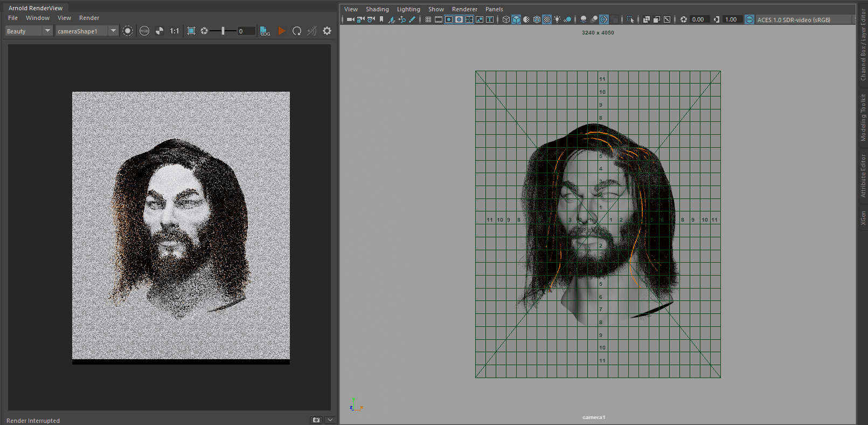
Task: Set RenderView zoom to 1:1
Action: (x=175, y=31)
